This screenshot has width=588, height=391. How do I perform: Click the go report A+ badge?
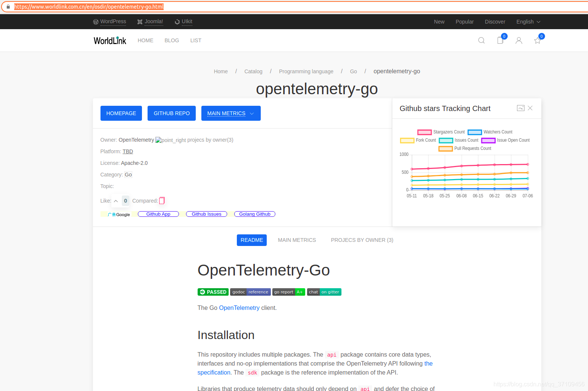[x=289, y=292]
